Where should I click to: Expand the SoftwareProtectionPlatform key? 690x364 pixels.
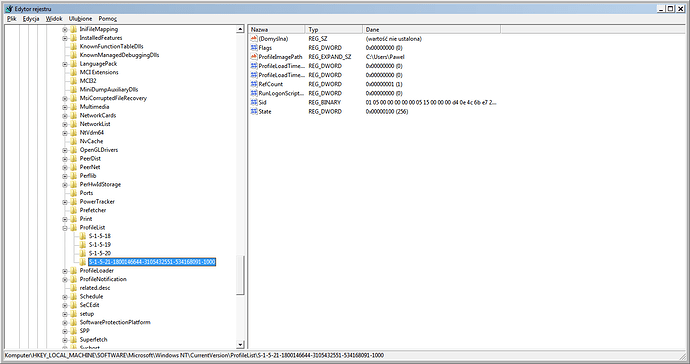(65, 323)
